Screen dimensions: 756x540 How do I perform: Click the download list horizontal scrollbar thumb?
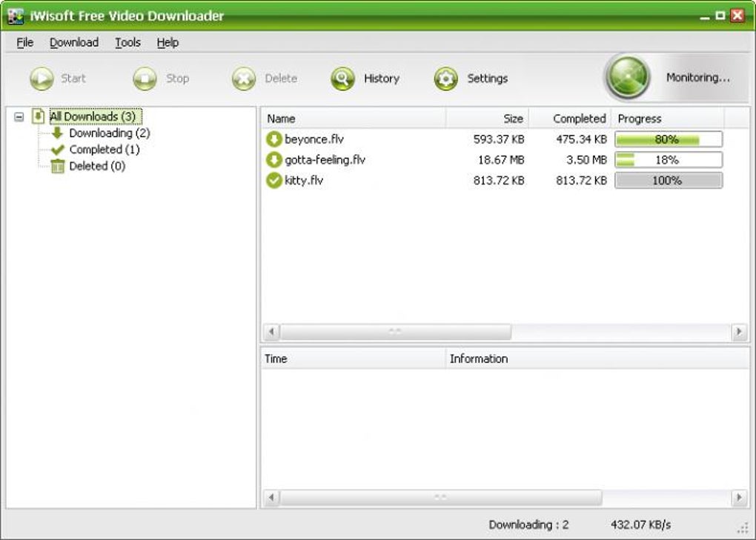(396, 331)
